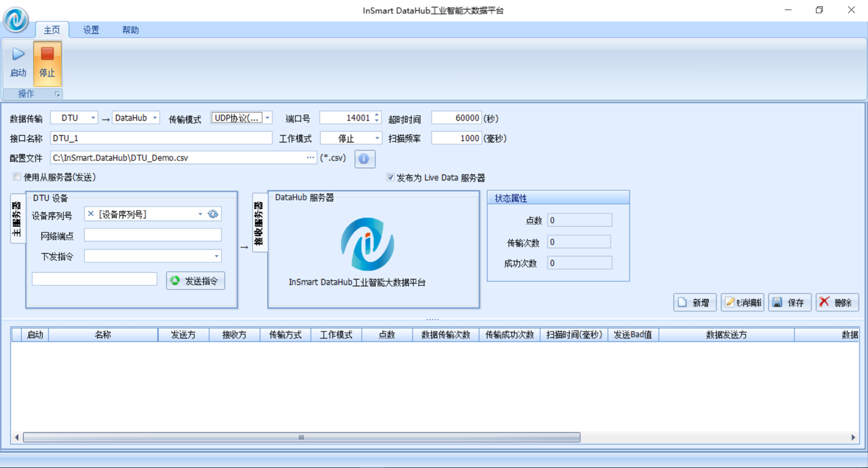Click the 点数 column header
The height and width of the screenshot is (468, 868).
[x=387, y=335]
